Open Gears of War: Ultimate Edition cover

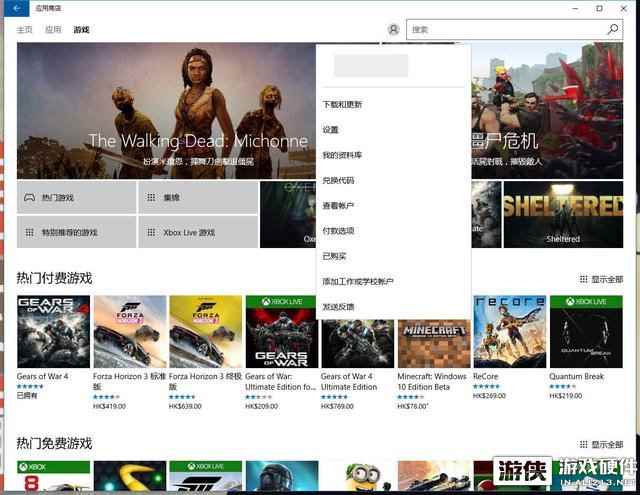(x=282, y=332)
